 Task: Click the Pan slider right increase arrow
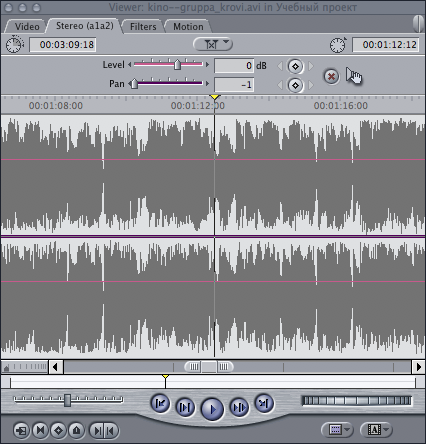point(207,83)
